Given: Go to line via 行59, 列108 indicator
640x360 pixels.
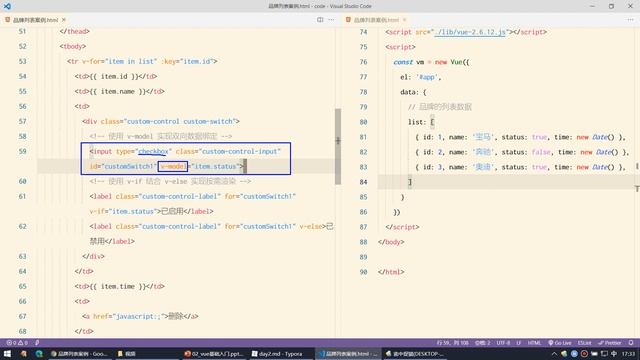Looking at the screenshot, I should (x=452, y=343).
